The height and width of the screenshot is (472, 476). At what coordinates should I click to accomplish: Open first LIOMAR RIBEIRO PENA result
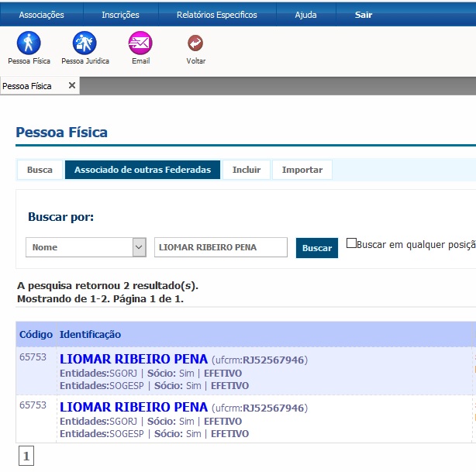click(x=133, y=360)
